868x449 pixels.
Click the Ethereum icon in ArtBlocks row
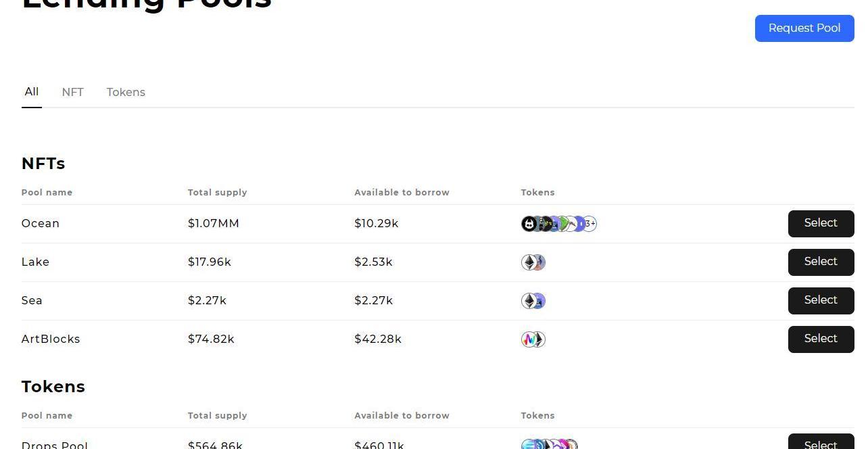(x=539, y=339)
